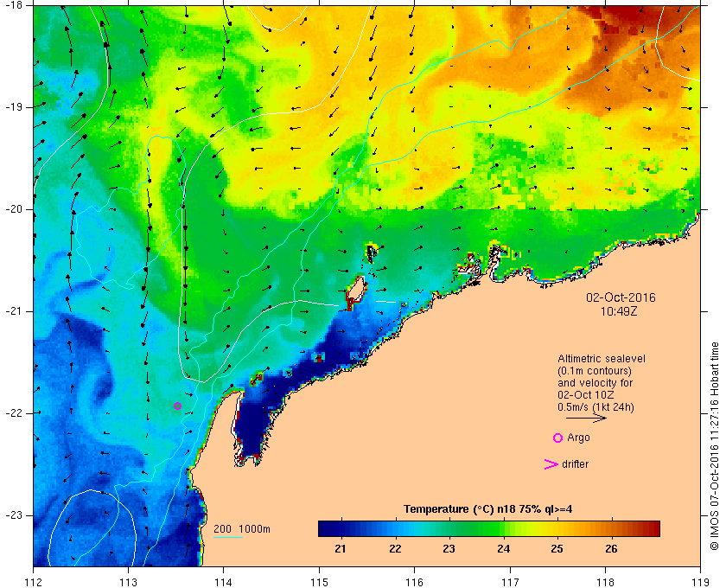Click the '115' longitude axis label
Image resolution: width=726 pixels, height=588 pixels.
click(319, 582)
